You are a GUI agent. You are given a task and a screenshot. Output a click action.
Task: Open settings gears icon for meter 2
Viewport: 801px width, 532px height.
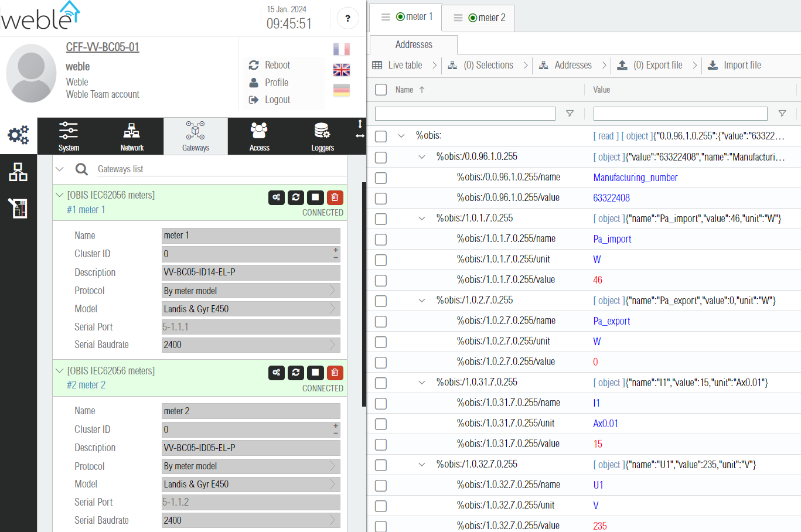tap(277, 373)
